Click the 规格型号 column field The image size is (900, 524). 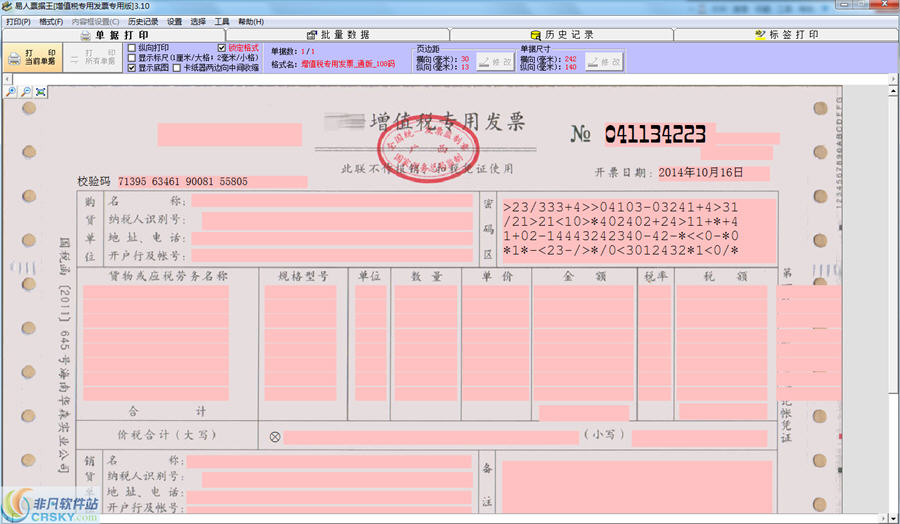[x=300, y=343]
